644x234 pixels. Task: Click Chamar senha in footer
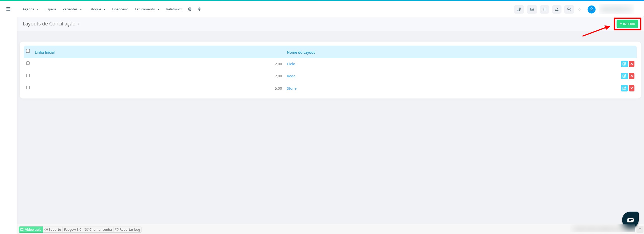tap(98, 229)
